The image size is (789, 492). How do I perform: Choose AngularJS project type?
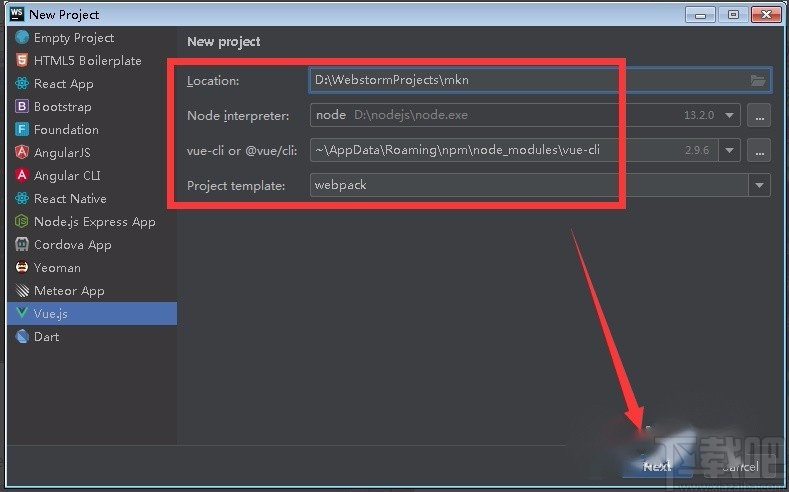point(92,152)
